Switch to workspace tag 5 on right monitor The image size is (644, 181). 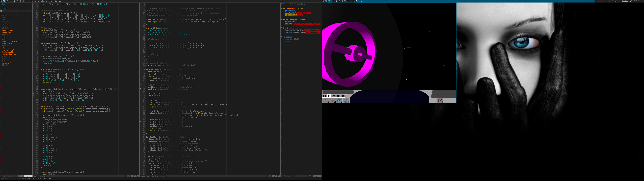(x=336, y=1)
